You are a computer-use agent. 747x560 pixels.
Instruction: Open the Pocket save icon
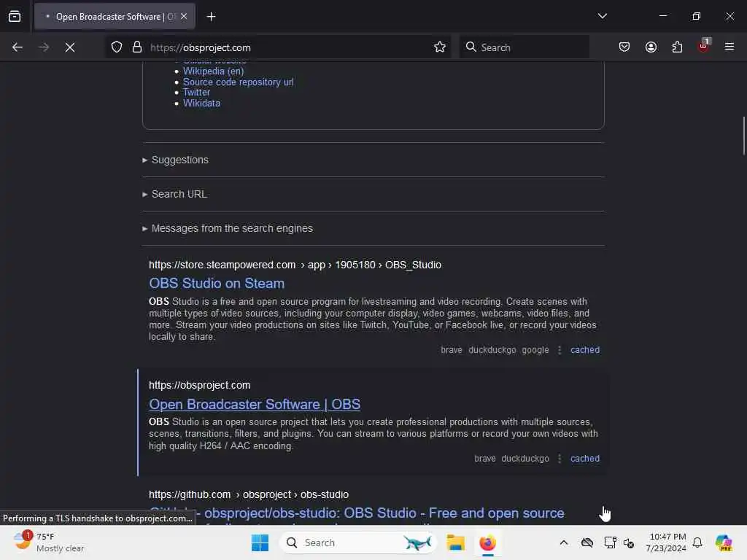tap(624, 47)
